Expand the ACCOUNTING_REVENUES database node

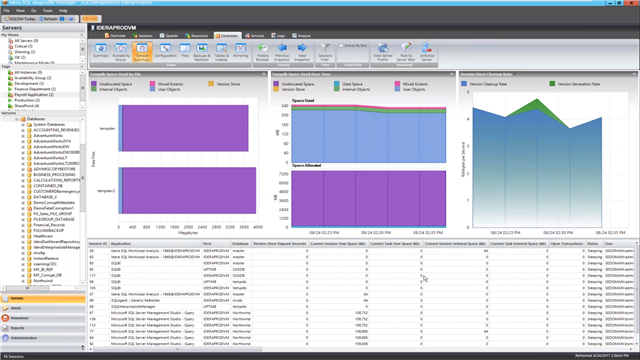pos(23,130)
